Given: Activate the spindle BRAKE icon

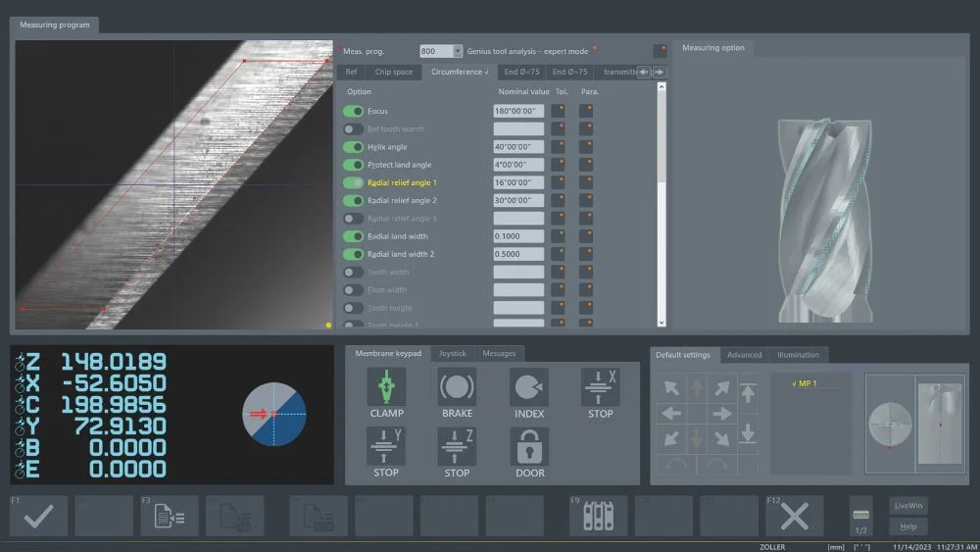Looking at the screenshot, I should [457, 387].
